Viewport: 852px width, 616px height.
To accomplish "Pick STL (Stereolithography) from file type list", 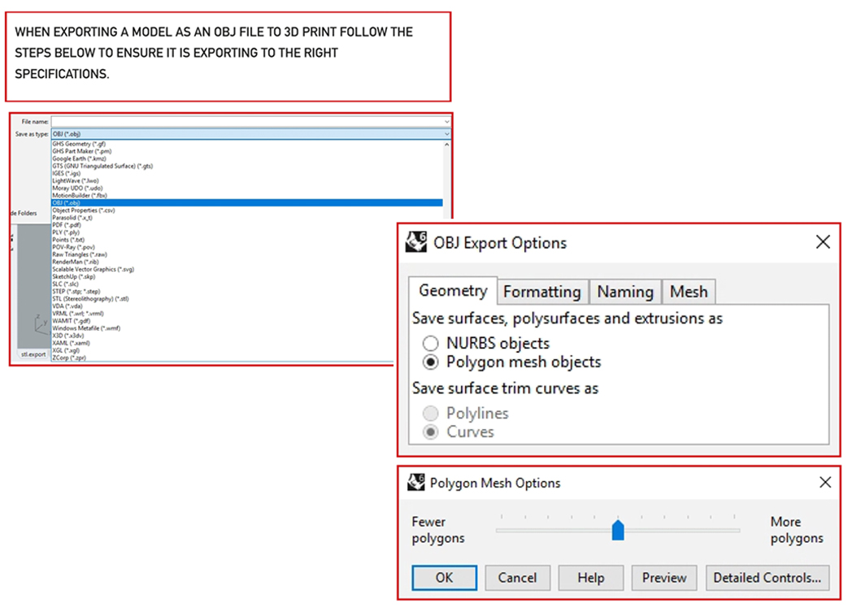I will (x=90, y=299).
